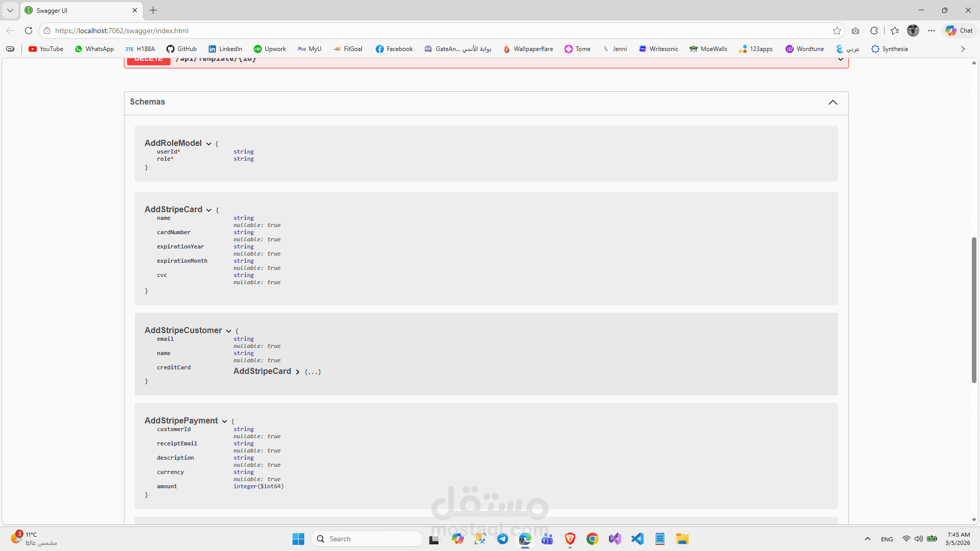Expand the DELETE template endpoint arrow
The height and width of the screenshot is (551, 980).
point(840,60)
